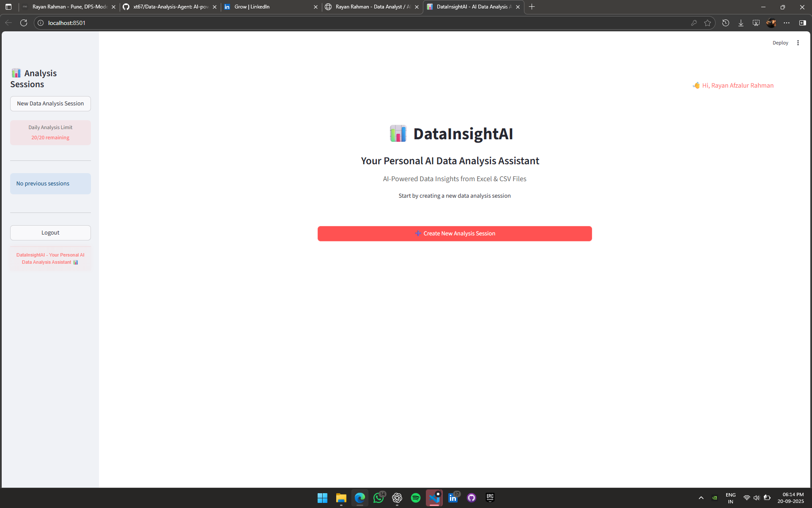Click Create New Analysis Session button

click(455, 234)
